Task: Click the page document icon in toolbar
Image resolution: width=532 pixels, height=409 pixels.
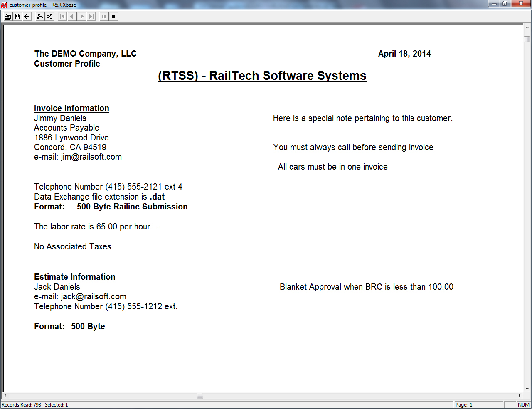Action: pyautogui.click(x=17, y=17)
